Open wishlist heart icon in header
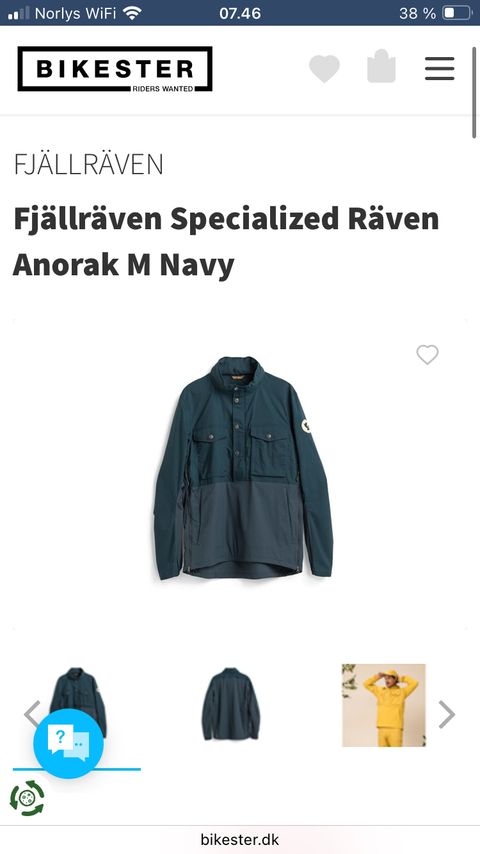The height and width of the screenshot is (854, 480). click(324, 69)
